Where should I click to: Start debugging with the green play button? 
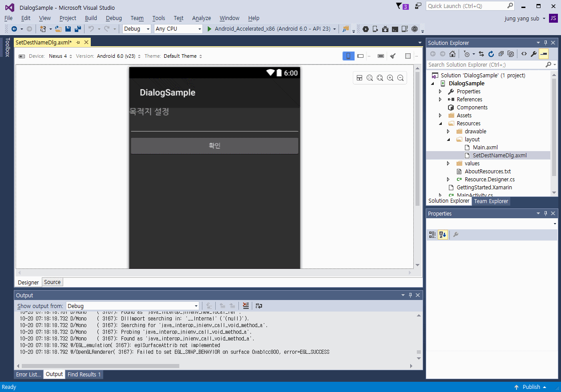click(210, 29)
